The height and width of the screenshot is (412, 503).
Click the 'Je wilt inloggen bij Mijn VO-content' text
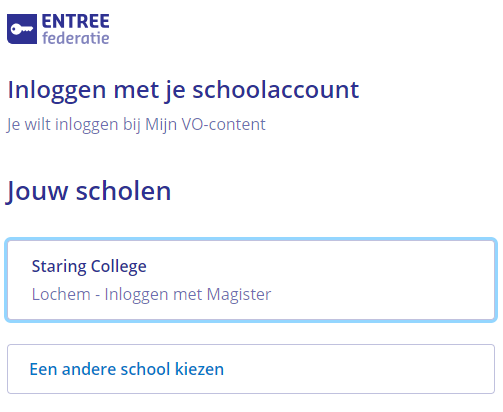pyautogui.click(x=136, y=125)
